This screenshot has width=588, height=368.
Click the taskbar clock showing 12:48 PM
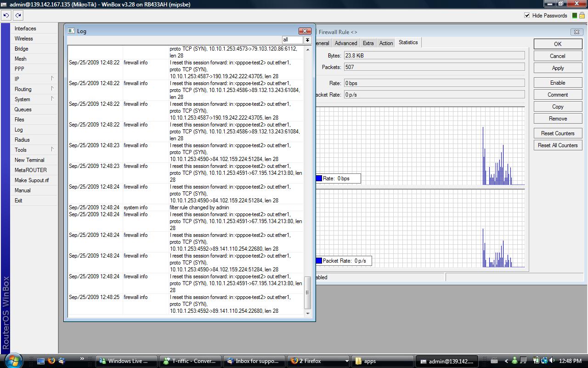[571, 361]
